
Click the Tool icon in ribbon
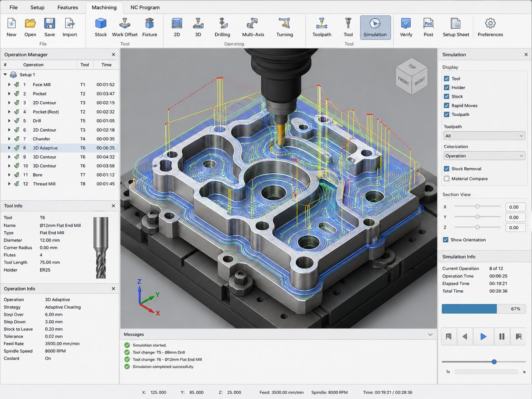point(348,24)
